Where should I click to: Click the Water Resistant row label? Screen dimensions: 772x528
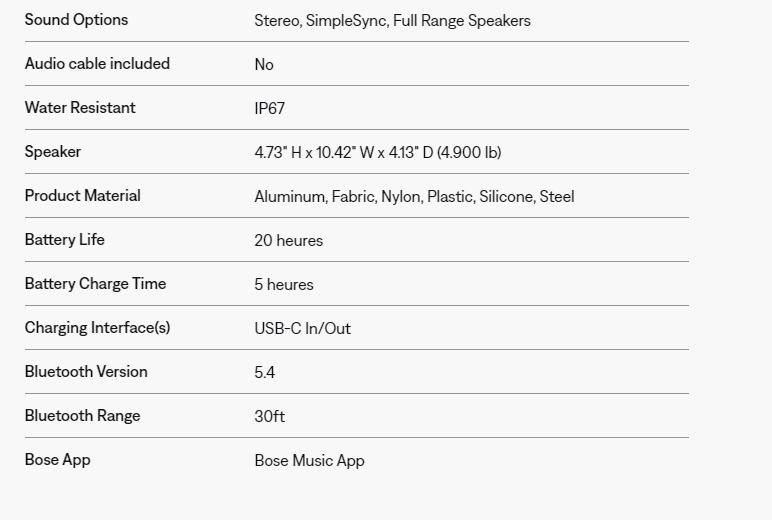pos(80,108)
